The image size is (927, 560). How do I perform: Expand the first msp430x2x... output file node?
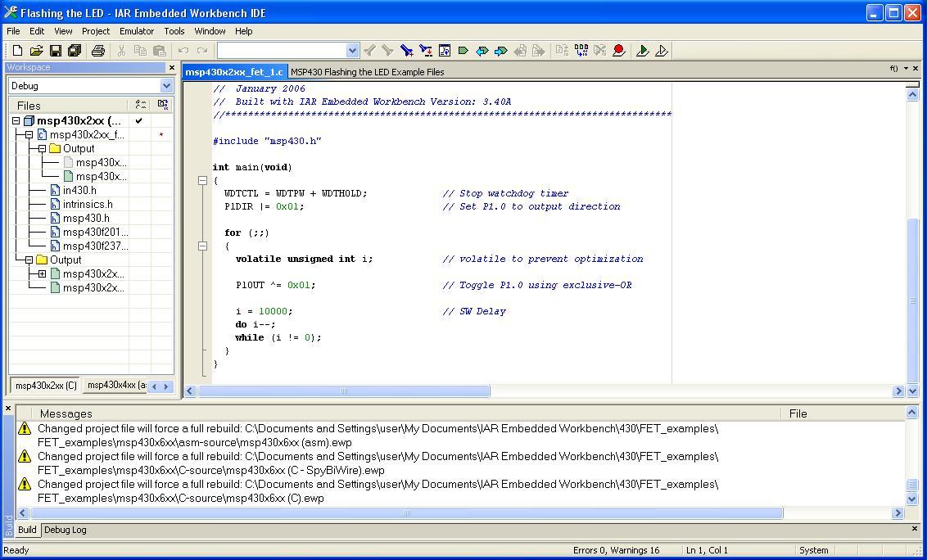(x=42, y=273)
